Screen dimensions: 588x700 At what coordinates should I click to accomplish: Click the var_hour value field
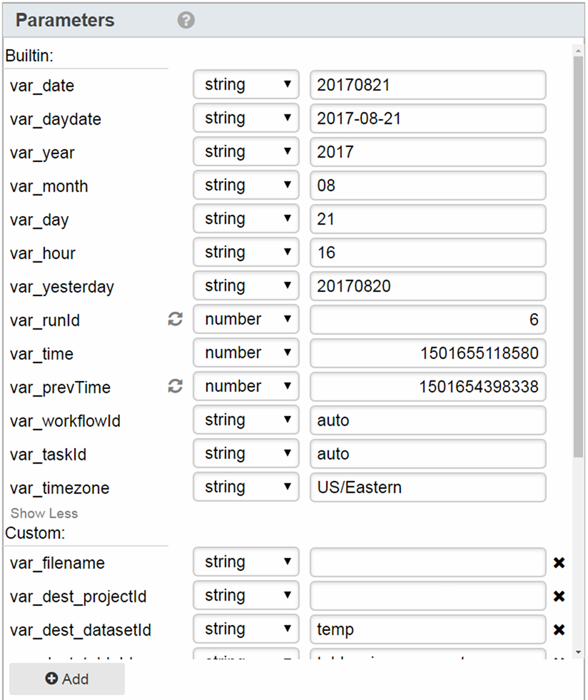(427, 253)
